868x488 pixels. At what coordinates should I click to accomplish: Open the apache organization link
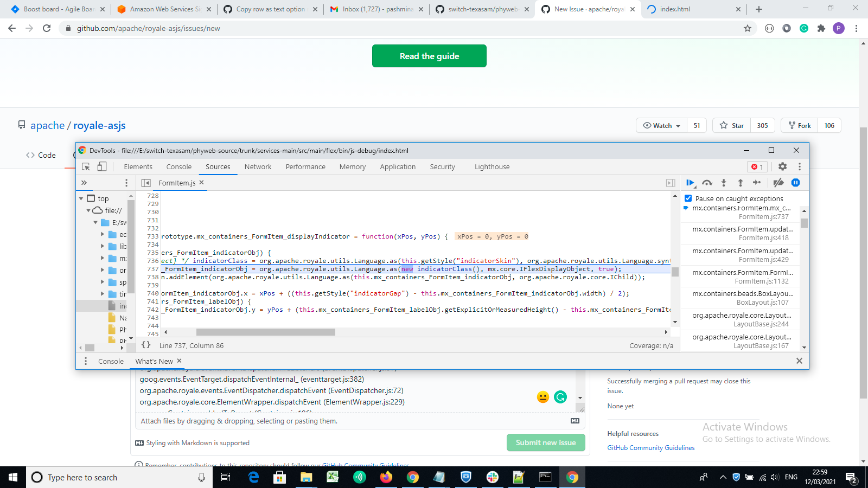(x=47, y=125)
